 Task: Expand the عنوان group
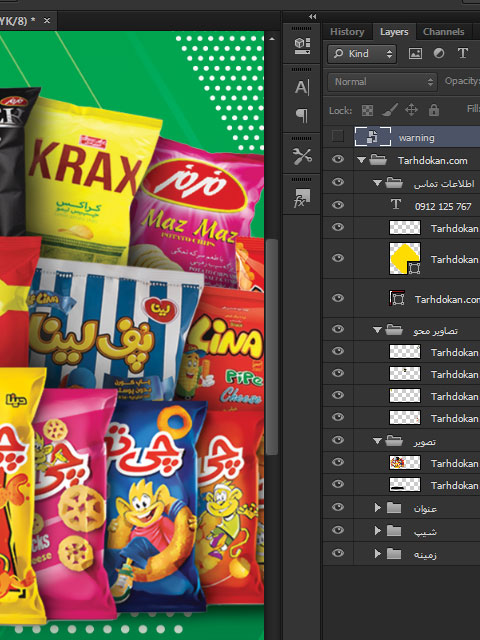tap(378, 508)
